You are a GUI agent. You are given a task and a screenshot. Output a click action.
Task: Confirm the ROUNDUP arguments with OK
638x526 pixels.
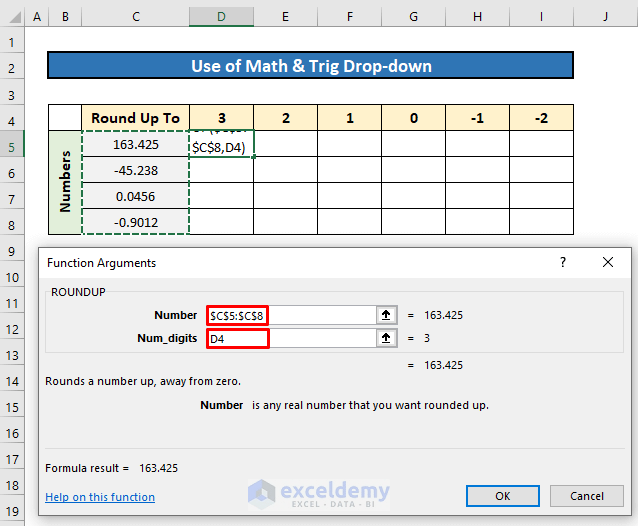[x=503, y=496]
